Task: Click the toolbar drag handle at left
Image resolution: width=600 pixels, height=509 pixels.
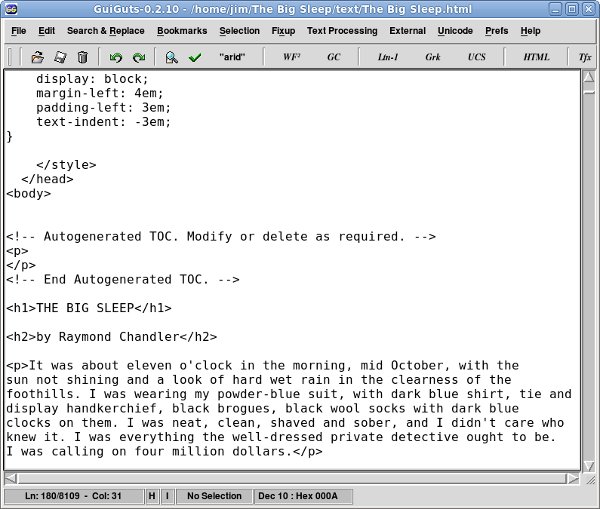Action: 10,57
